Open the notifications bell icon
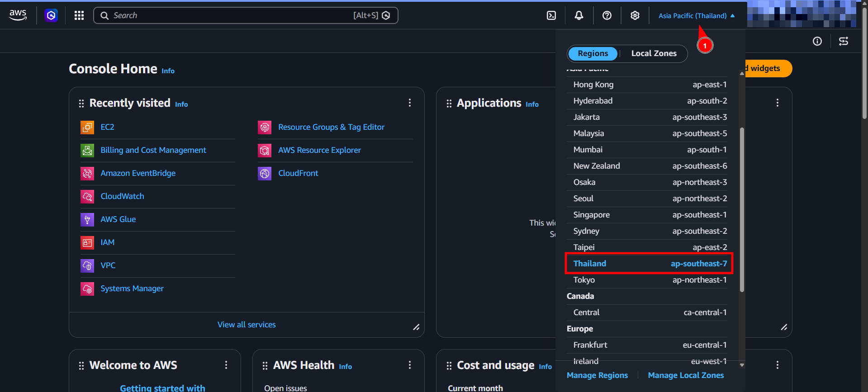Screen dimensions: 868x392 [579, 15]
